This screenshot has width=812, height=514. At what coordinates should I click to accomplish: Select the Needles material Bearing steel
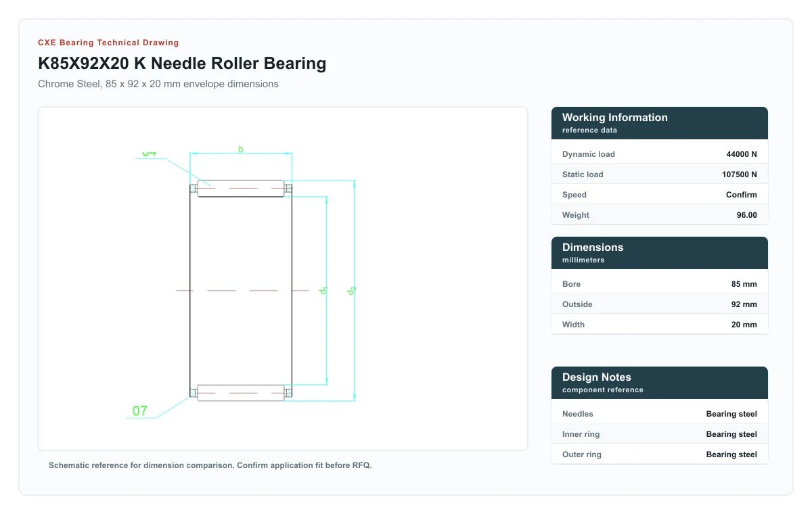point(731,414)
